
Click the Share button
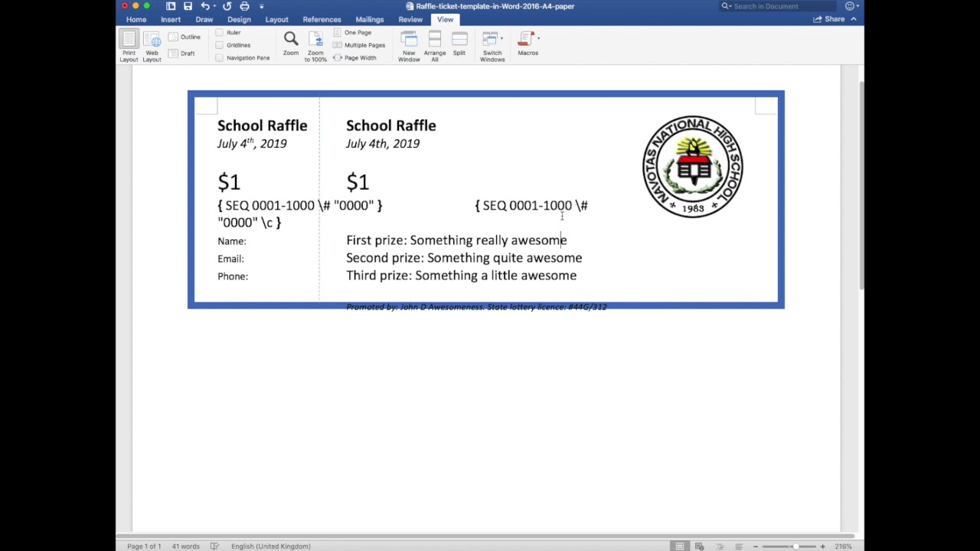(x=829, y=19)
